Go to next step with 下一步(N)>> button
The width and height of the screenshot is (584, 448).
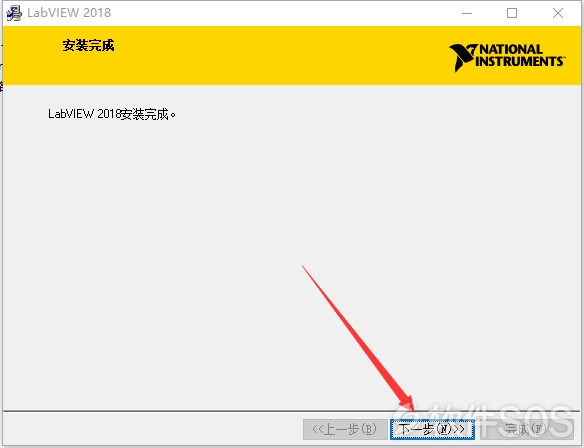click(x=432, y=429)
